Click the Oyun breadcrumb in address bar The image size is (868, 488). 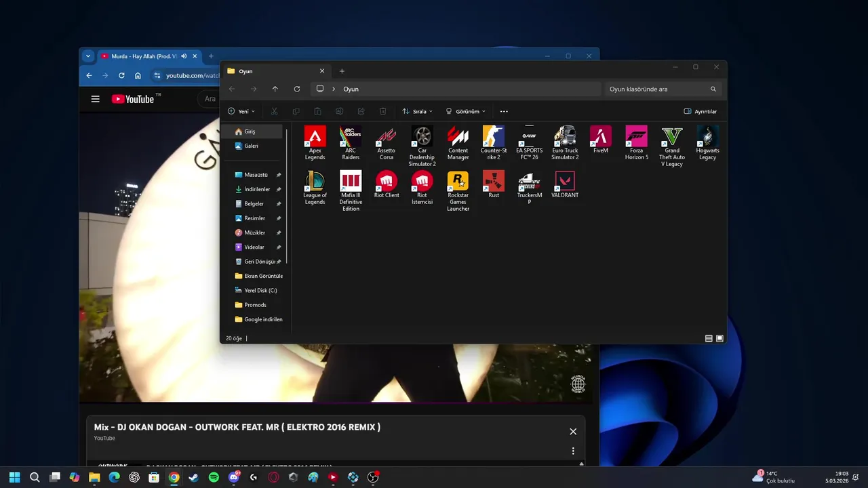(x=351, y=89)
